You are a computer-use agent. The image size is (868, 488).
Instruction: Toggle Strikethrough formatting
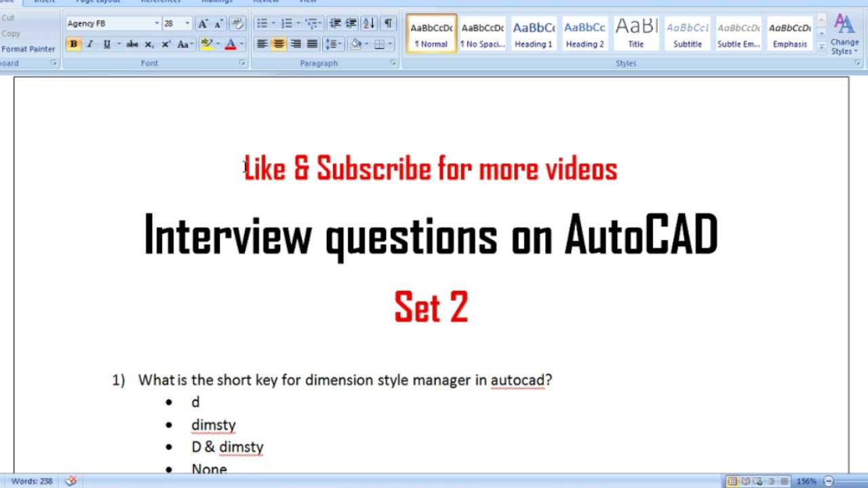132,44
